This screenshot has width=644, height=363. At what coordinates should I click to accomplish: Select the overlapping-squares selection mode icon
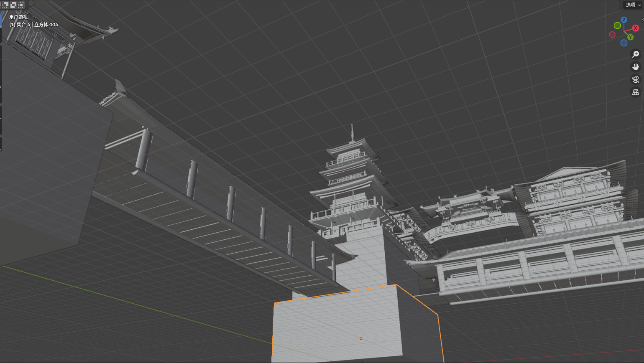point(13,5)
